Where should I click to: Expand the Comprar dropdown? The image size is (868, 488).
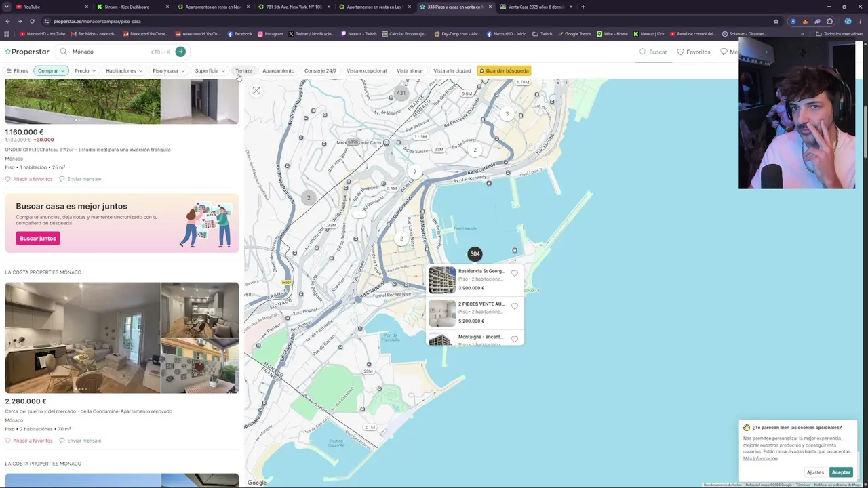coord(51,70)
